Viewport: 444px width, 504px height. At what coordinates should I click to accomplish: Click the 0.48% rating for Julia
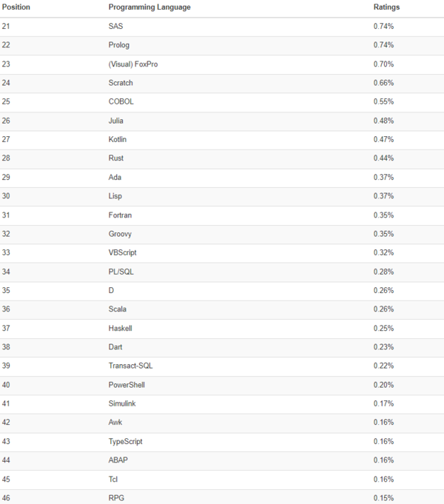click(x=383, y=121)
